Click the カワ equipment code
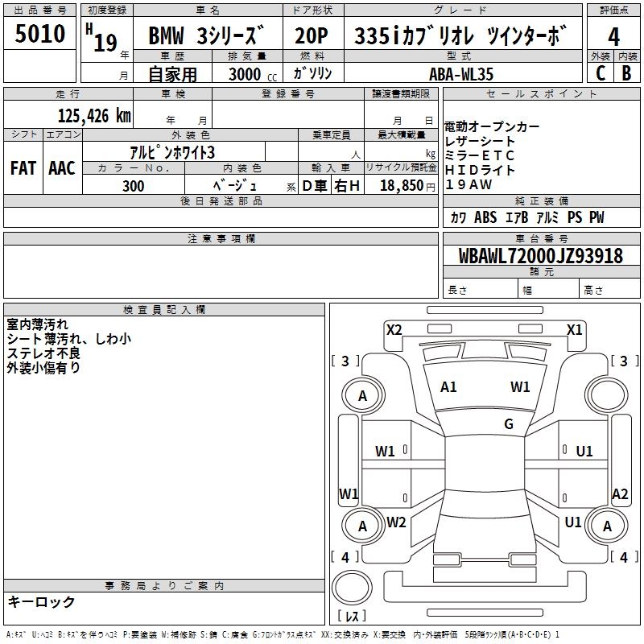This screenshot has width=644, height=644. click(458, 217)
